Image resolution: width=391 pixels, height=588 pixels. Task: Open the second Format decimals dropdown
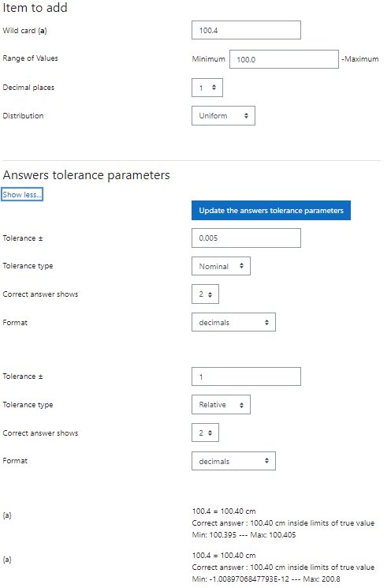point(233,461)
